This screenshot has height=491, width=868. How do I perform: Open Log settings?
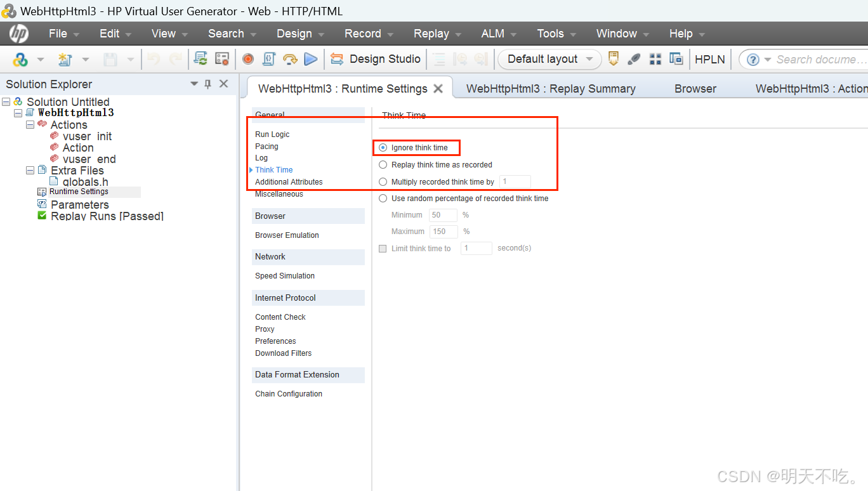click(261, 158)
